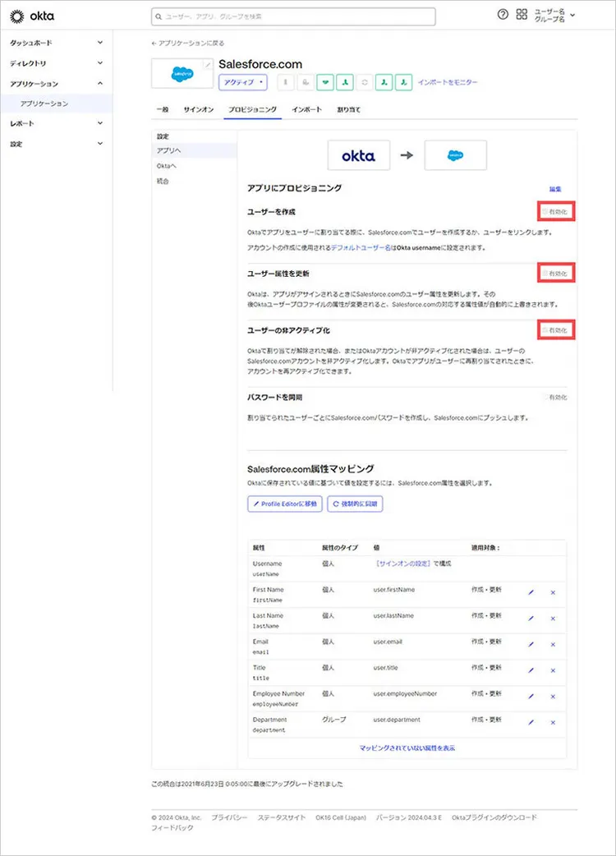Edit the Department attribute mapping
The image size is (616, 856).
[531, 722]
